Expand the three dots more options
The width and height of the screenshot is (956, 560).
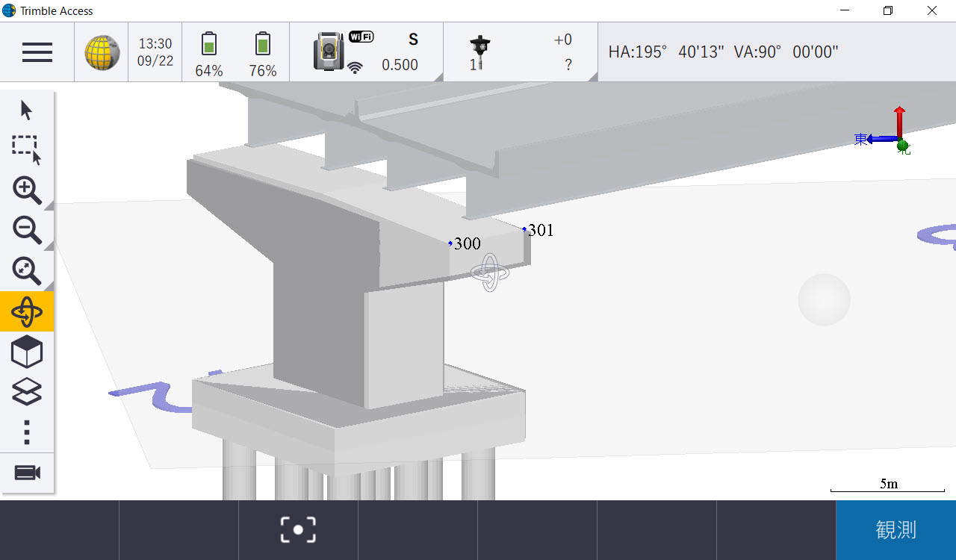tap(27, 432)
